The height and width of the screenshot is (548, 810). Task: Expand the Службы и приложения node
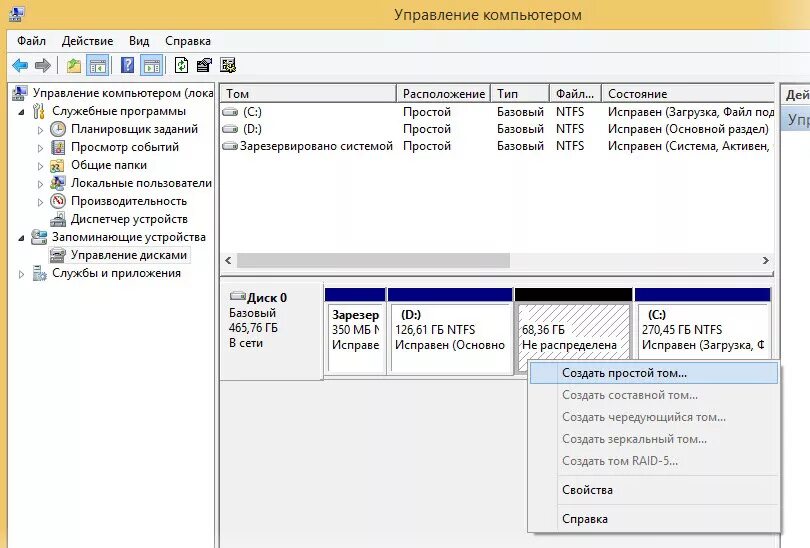point(21,274)
